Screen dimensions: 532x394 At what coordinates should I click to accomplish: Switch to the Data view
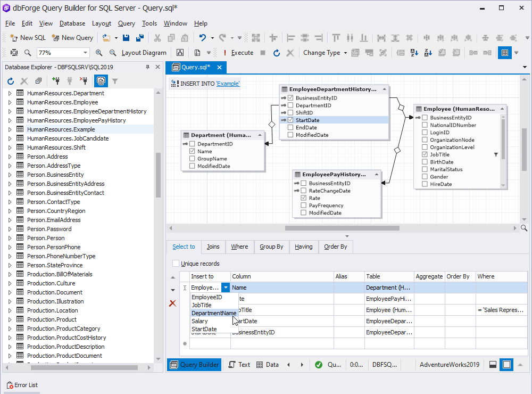coord(268,364)
